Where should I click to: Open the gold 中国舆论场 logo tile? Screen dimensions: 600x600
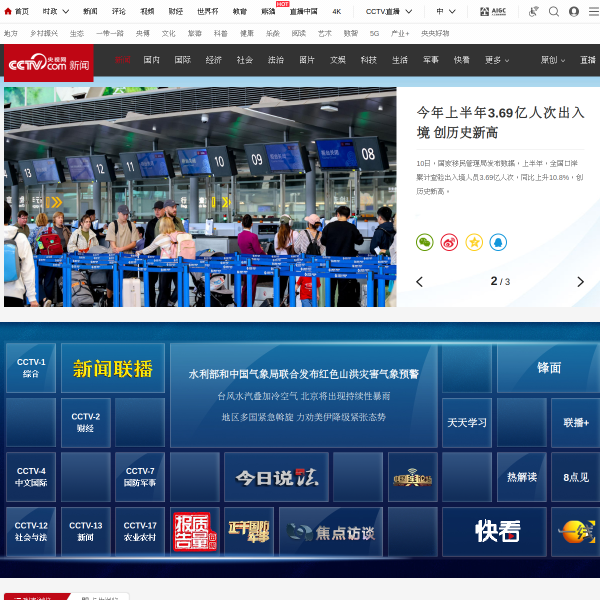tap(412, 477)
